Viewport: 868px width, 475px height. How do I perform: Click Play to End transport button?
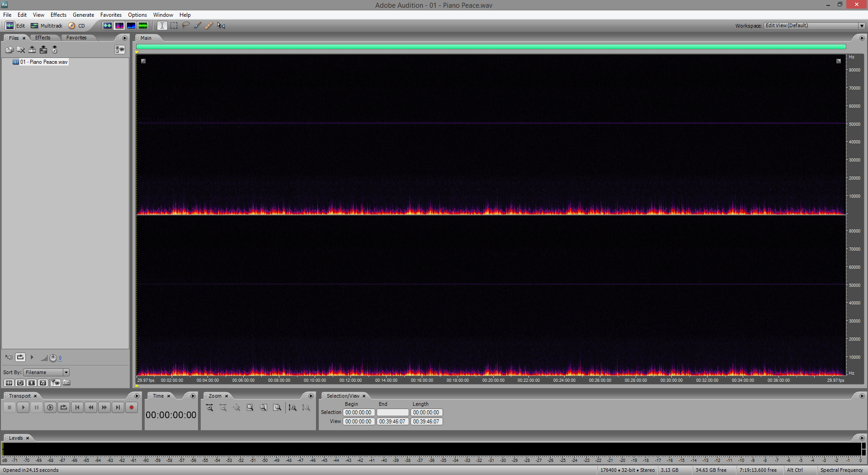coord(50,408)
